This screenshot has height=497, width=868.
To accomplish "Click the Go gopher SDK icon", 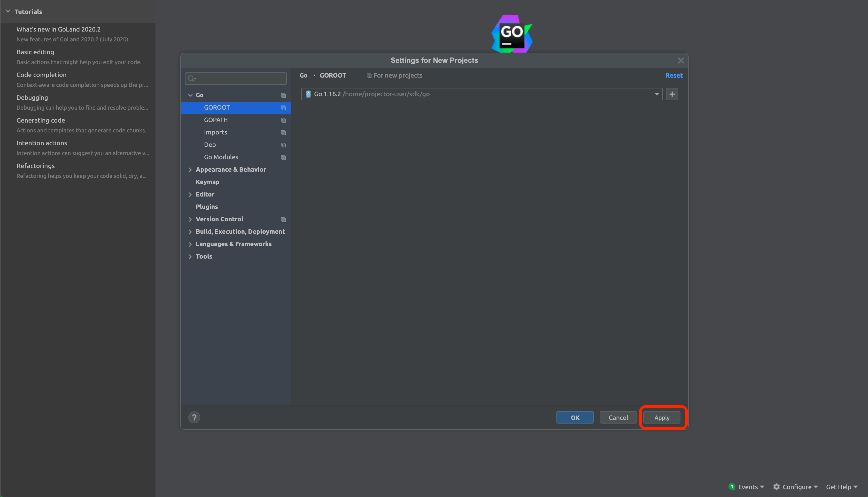I will coord(308,94).
